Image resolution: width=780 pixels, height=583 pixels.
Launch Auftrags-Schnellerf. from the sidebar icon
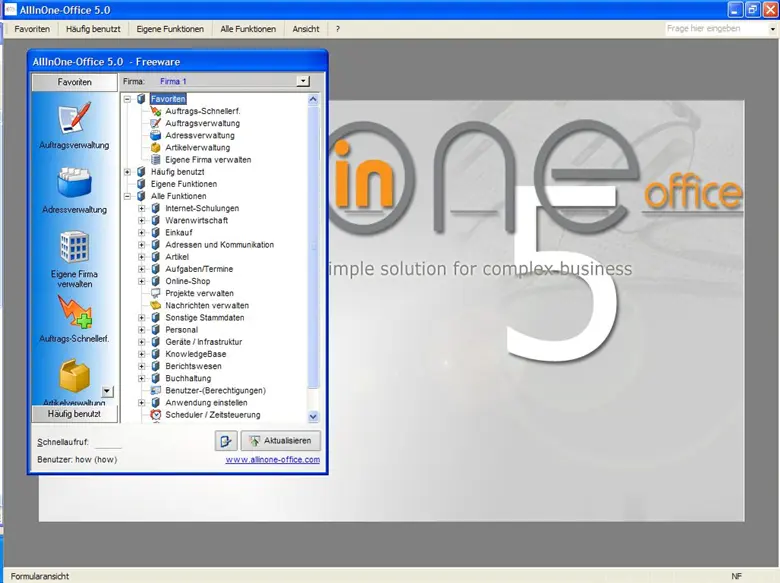[x=74, y=311]
